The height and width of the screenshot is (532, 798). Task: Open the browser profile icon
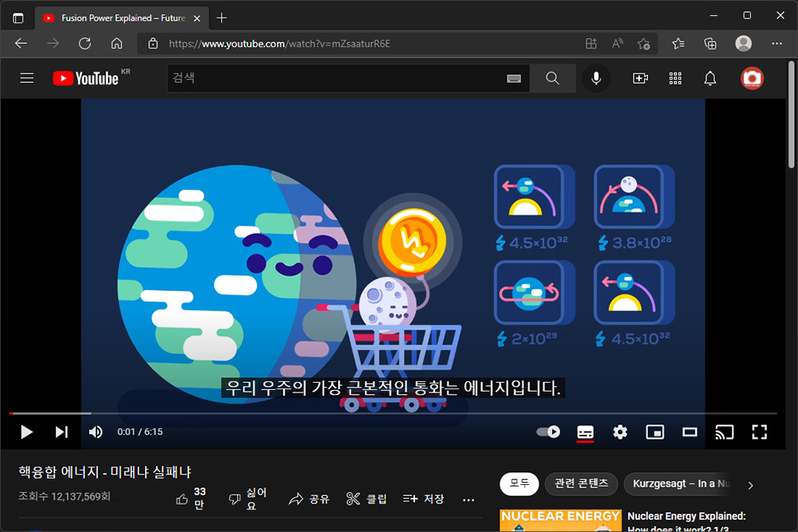coord(744,44)
